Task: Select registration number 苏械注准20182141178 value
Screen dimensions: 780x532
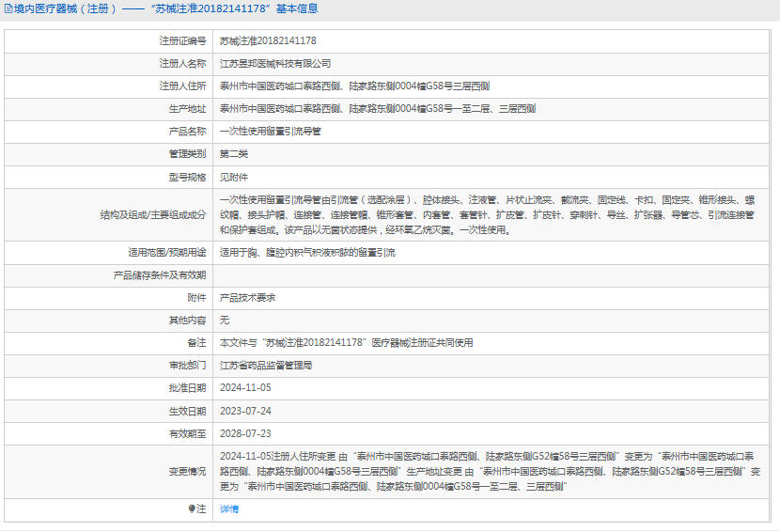Action: (268, 40)
